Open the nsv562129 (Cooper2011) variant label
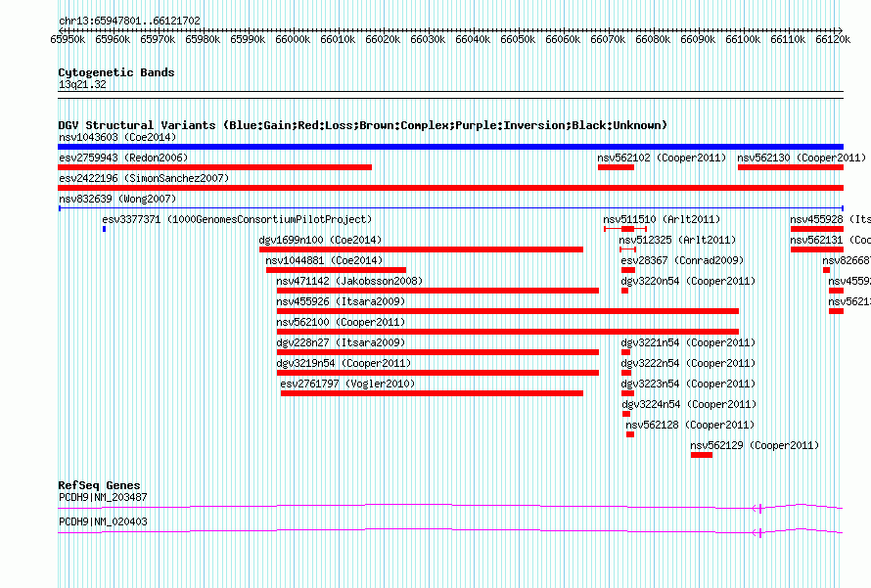Screen dimensions: 871x588 pos(755,445)
